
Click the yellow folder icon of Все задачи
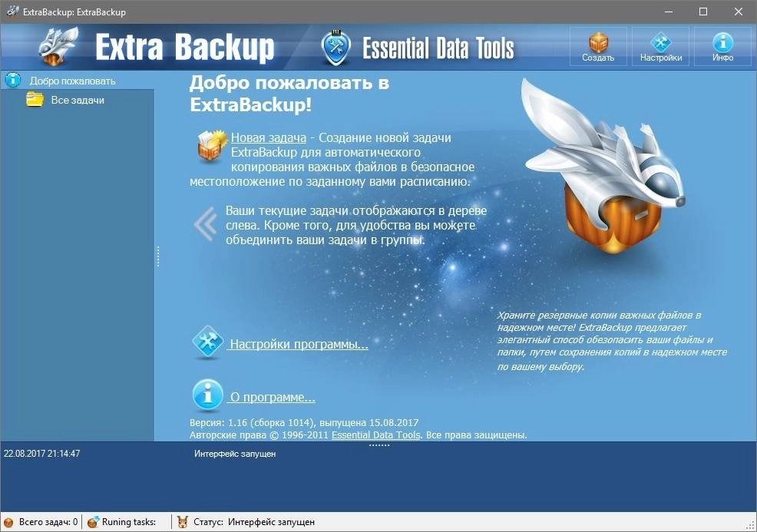pos(35,100)
